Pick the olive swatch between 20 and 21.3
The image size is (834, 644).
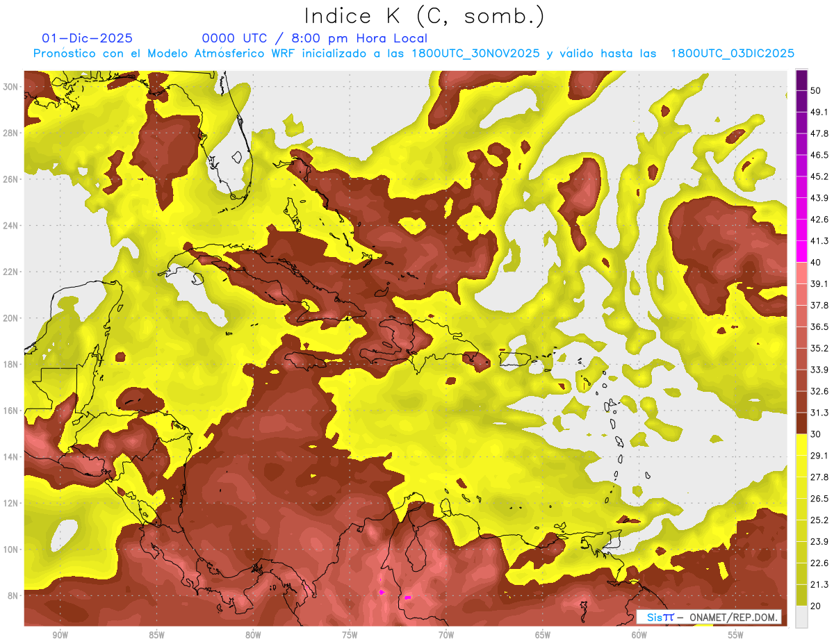tap(801, 595)
